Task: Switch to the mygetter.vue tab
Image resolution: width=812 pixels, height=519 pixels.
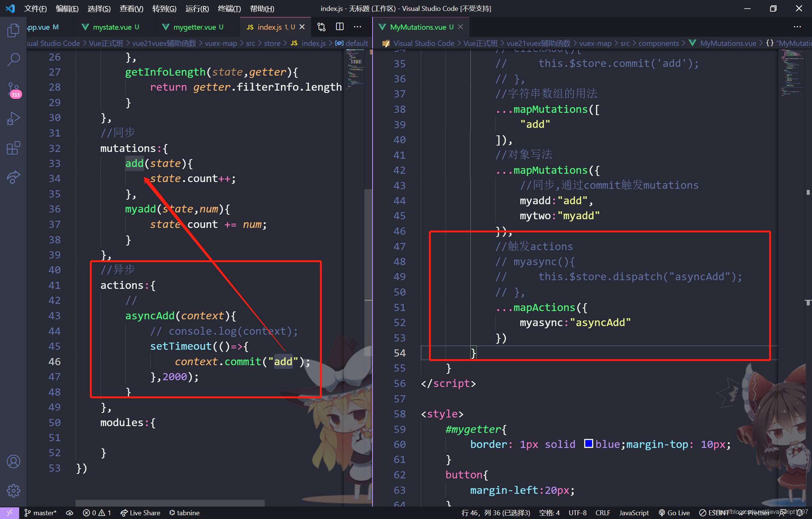Action: pyautogui.click(x=194, y=27)
